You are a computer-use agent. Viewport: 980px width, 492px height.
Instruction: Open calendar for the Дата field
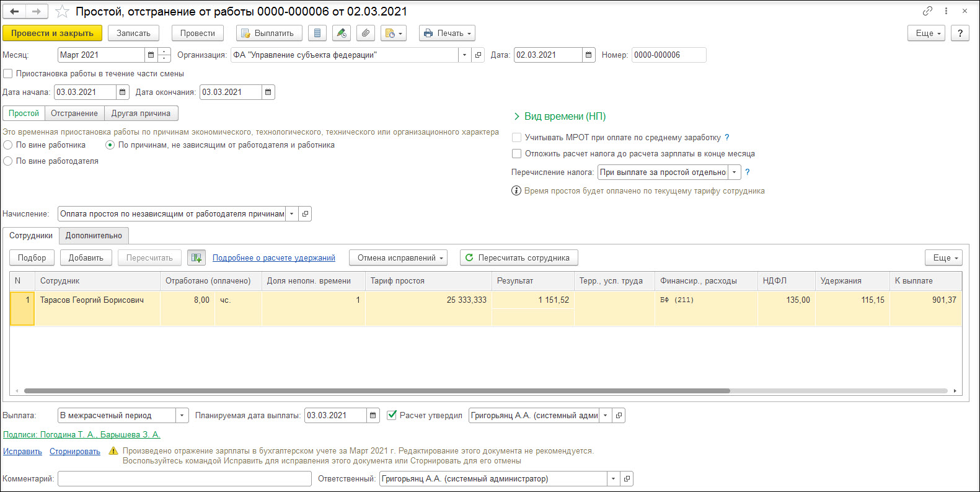pos(589,55)
